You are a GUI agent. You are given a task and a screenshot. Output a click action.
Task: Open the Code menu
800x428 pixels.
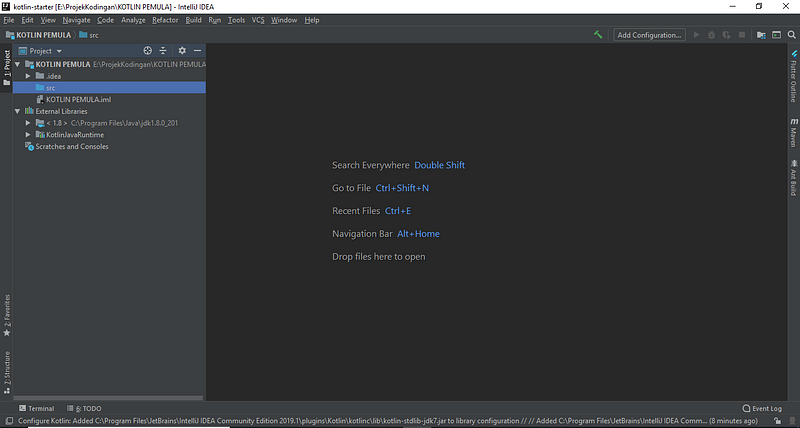coord(105,20)
